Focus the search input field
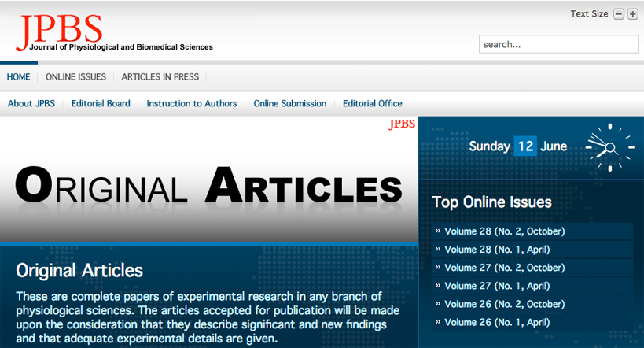 click(558, 44)
